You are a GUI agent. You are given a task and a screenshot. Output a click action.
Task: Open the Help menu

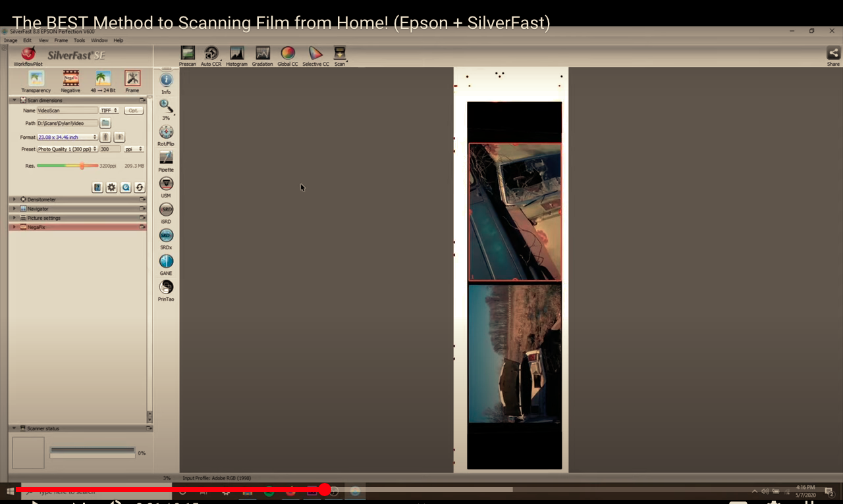coord(119,40)
